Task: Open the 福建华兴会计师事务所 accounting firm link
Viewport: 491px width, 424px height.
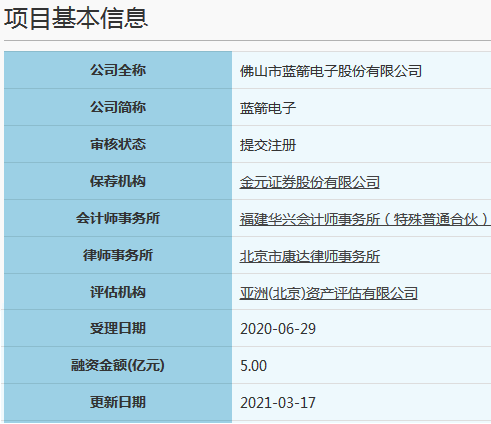Action: 365,219
